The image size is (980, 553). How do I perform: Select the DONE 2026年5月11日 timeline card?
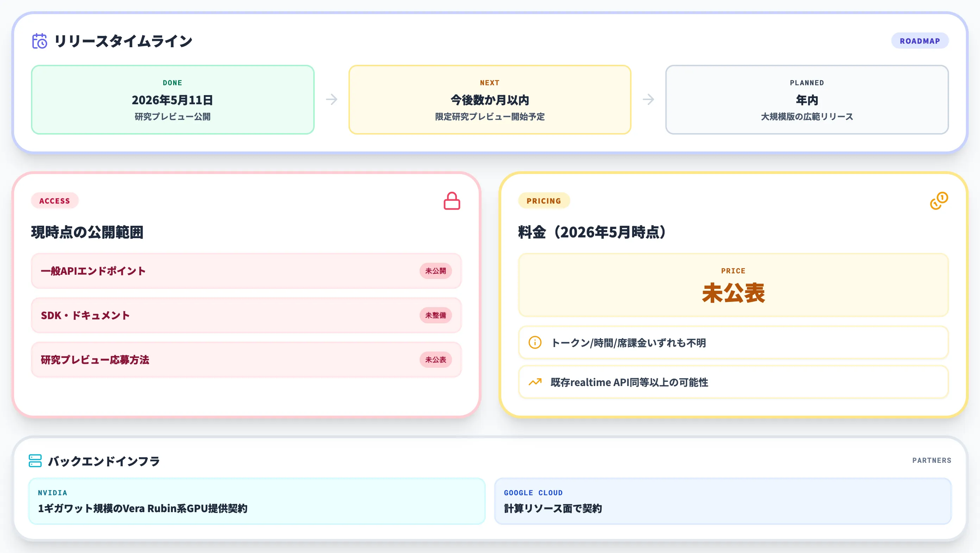(173, 100)
